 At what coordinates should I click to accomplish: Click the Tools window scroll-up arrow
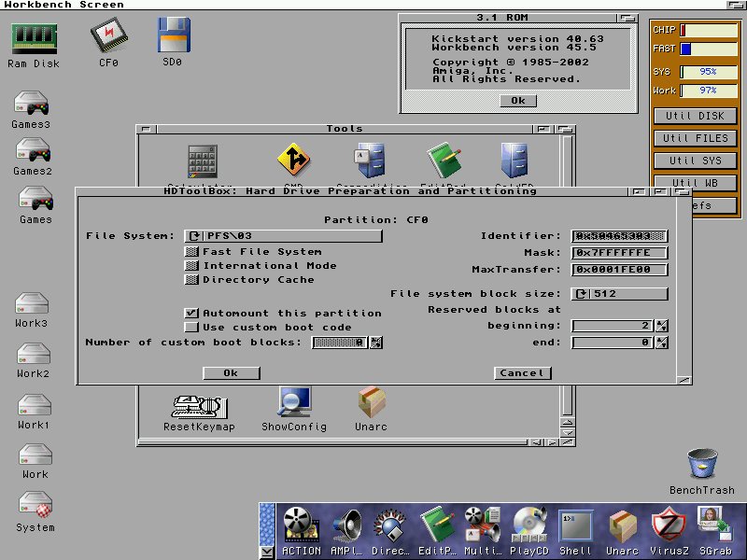pyautogui.click(x=568, y=423)
